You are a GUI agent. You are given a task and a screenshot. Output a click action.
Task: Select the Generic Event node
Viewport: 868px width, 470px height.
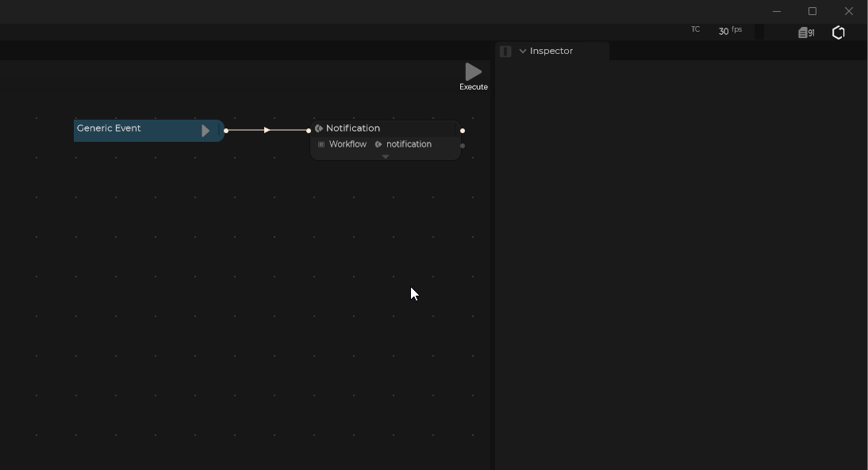coord(135,129)
